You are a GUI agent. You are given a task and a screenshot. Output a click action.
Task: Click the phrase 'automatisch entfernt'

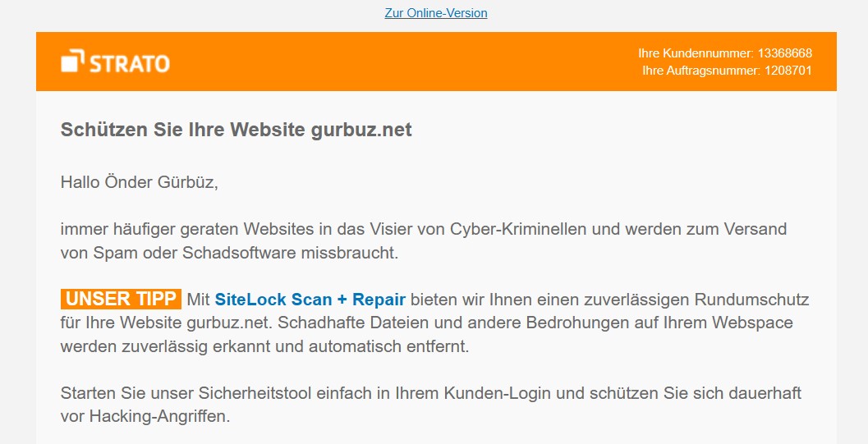tap(388, 346)
